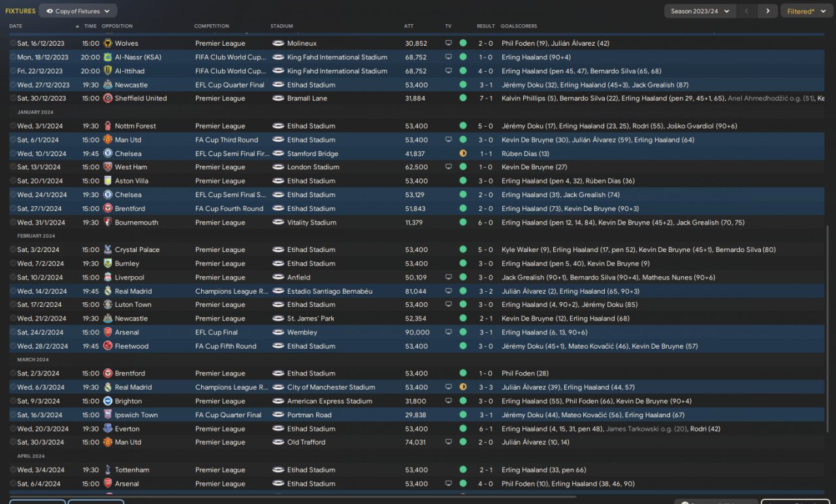Toggle the check mark on the Sat, 17/2/2024 row
The height and width of the screenshot is (504, 836).
pyautogui.click(x=13, y=305)
